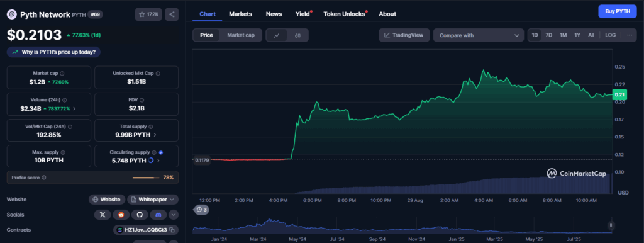Click the 10B PYTH max supply value
This screenshot has height=243, width=644.
click(x=49, y=161)
